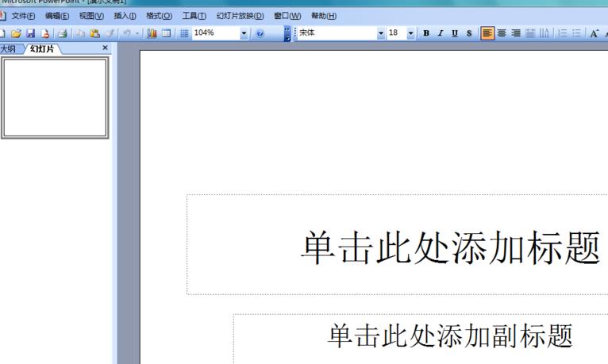
Task: Open a presentation via the folder icon
Action: (16, 33)
